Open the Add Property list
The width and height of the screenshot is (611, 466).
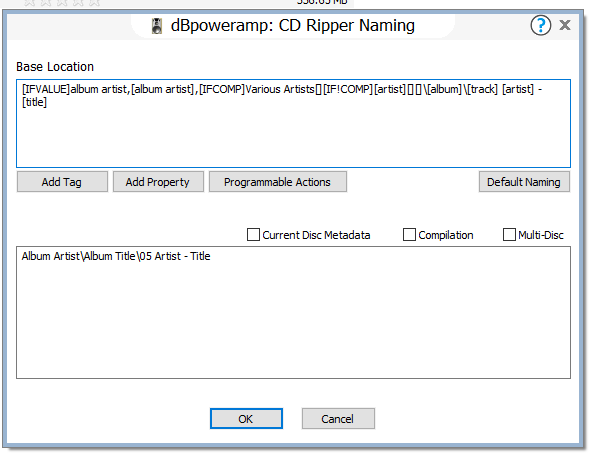(158, 182)
